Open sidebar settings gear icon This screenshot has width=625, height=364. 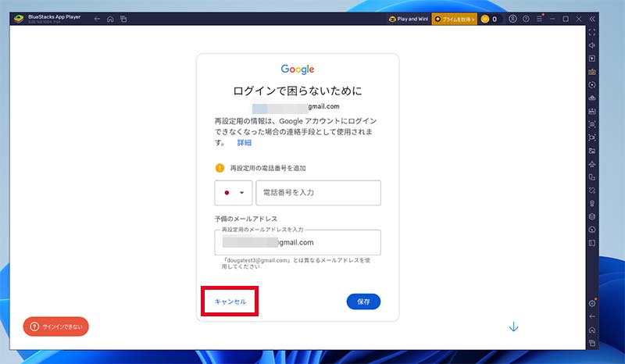click(x=592, y=303)
